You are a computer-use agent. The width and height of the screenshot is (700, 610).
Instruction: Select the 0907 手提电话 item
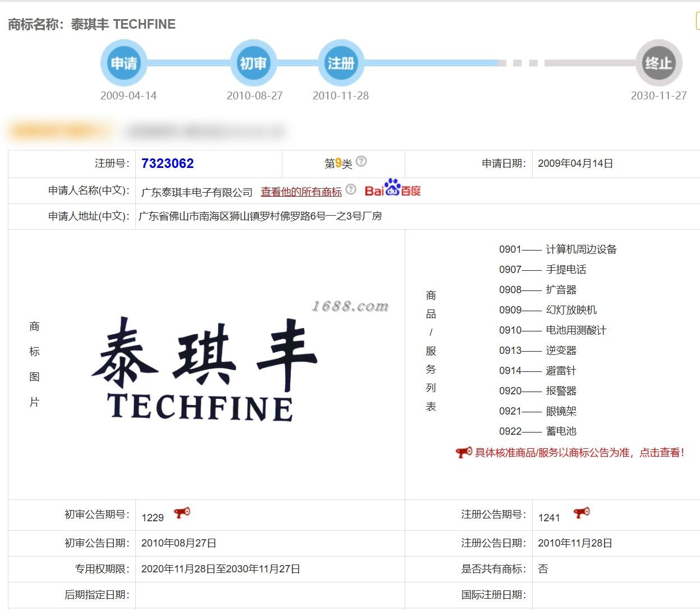(542, 270)
